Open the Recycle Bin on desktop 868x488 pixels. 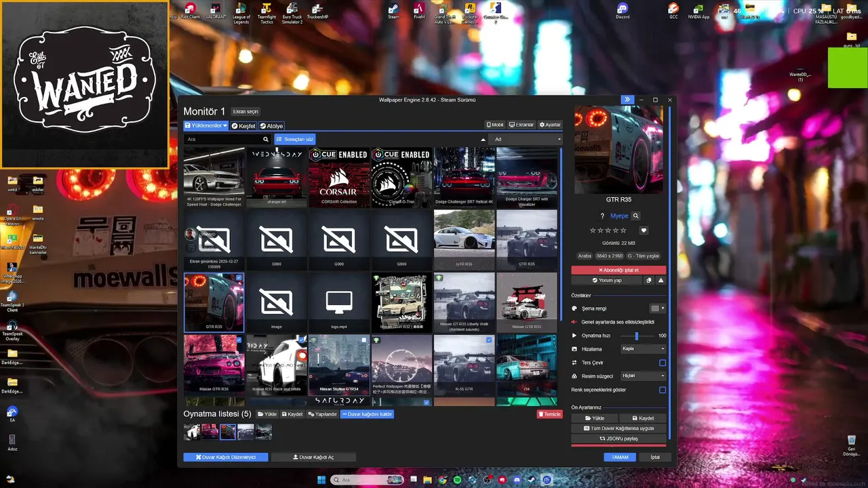pos(851,446)
